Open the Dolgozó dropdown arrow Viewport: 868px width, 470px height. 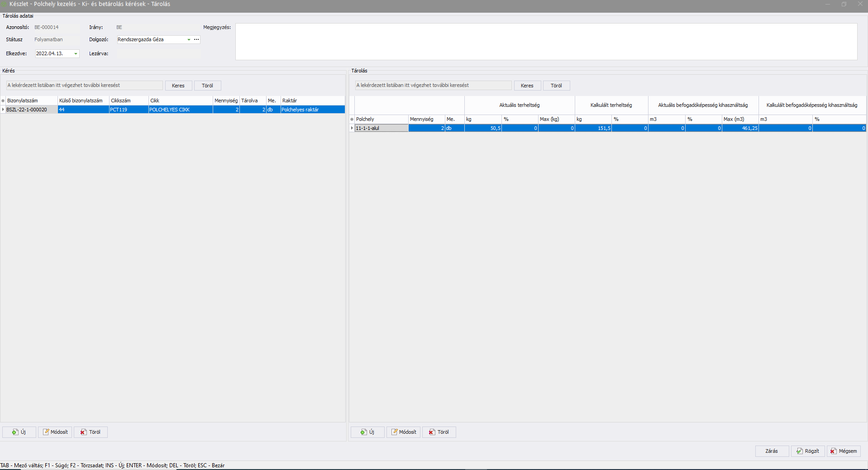[189, 40]
